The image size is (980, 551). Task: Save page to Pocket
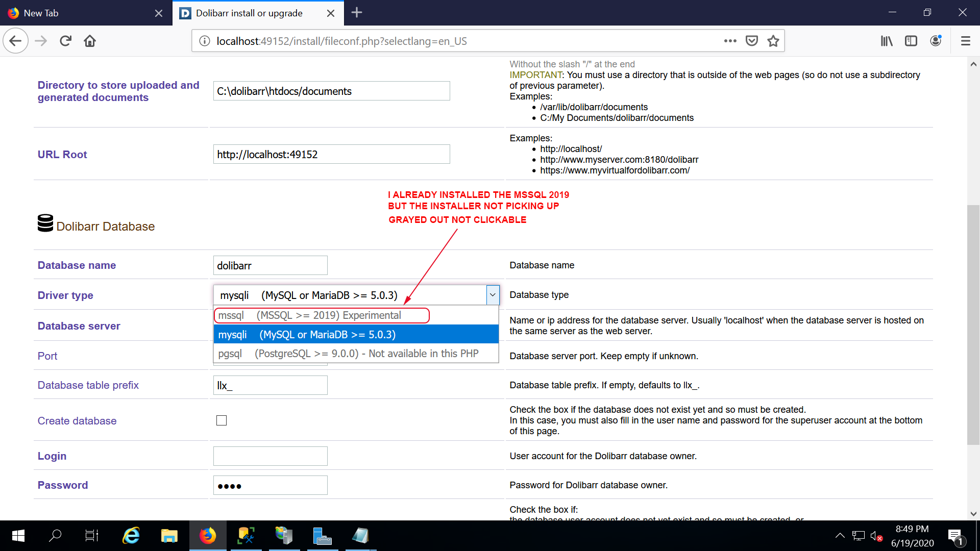click(x=752, y=41)
